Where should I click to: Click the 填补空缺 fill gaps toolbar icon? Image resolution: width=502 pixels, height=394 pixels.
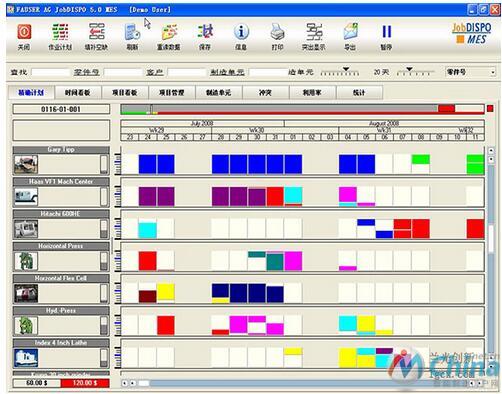96,32
